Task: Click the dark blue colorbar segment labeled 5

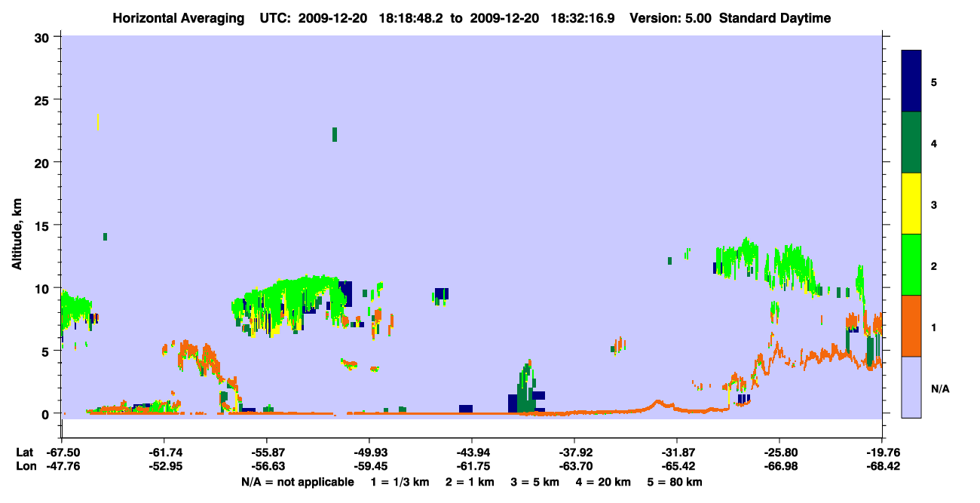Action: [912, 81]
